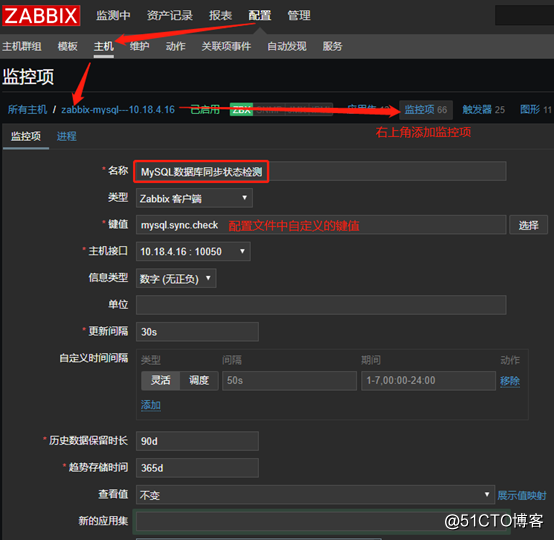
Task: Open the 主机接口 10.18.4.16:10050 dropdown
Action: pyautogui.click(x=193, y=251)
